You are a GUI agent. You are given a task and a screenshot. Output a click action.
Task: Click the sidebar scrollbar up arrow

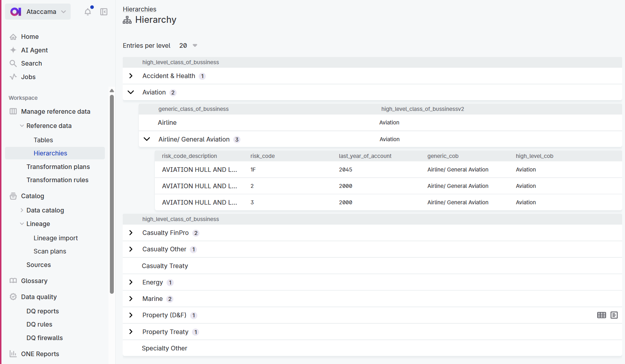(112, 91)
